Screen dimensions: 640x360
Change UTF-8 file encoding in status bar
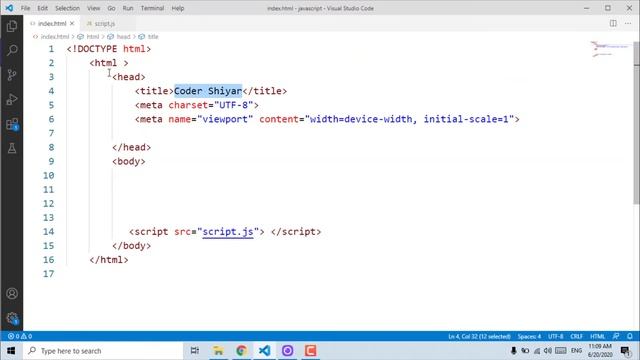(x=556, y=336)
